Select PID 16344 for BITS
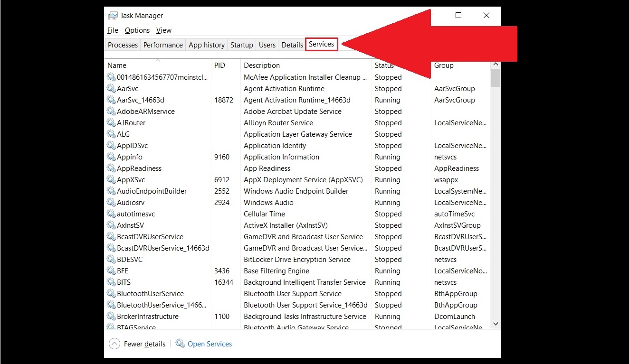Image resolution: width=629 pixels, height=364 pixels. click(x=224, y=282)
